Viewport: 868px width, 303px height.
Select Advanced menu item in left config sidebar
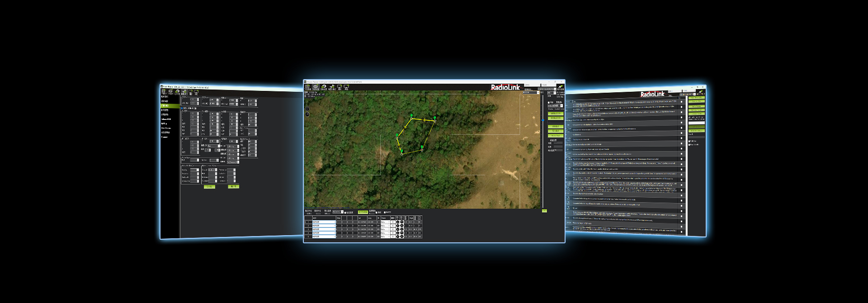(x=166, y=119)
